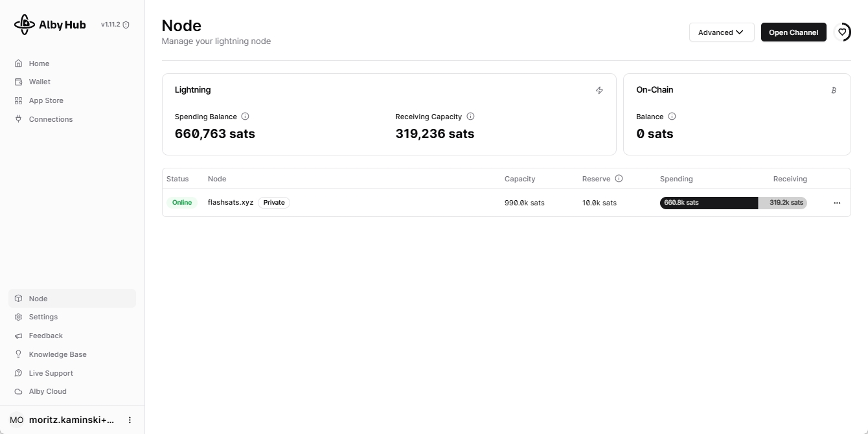Navigate to Connections page
Image resolution: width=868 pixels, height=434 pixels.
tap(51, 119)
